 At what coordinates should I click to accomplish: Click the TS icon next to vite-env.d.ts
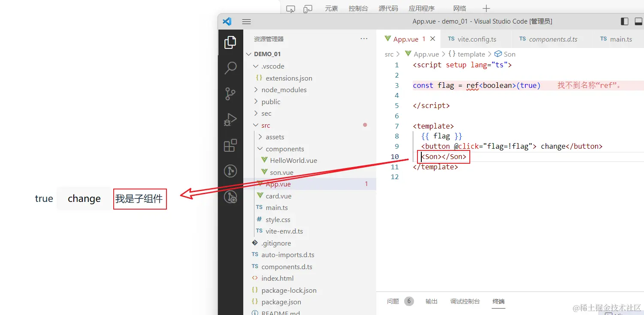coord(259,231)
